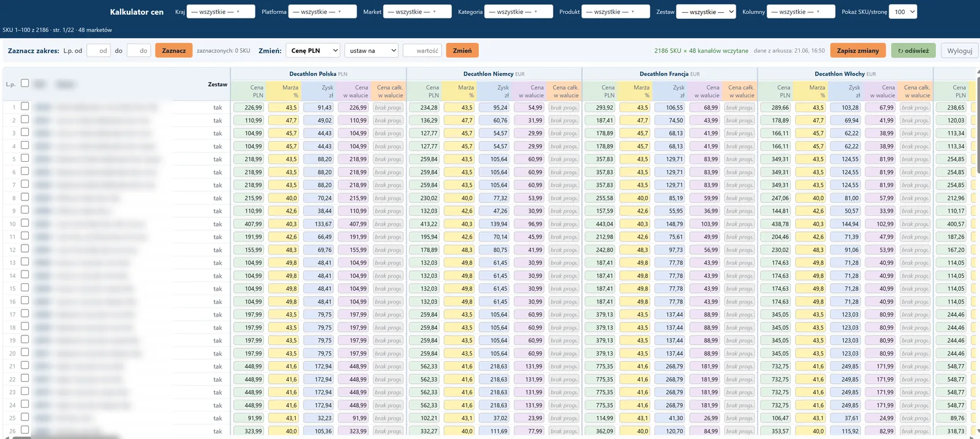The height and width of the screenshot is (439, 980).
Task: Save changes with Zapisz zmiany button
Action: (x=858, y=50)
